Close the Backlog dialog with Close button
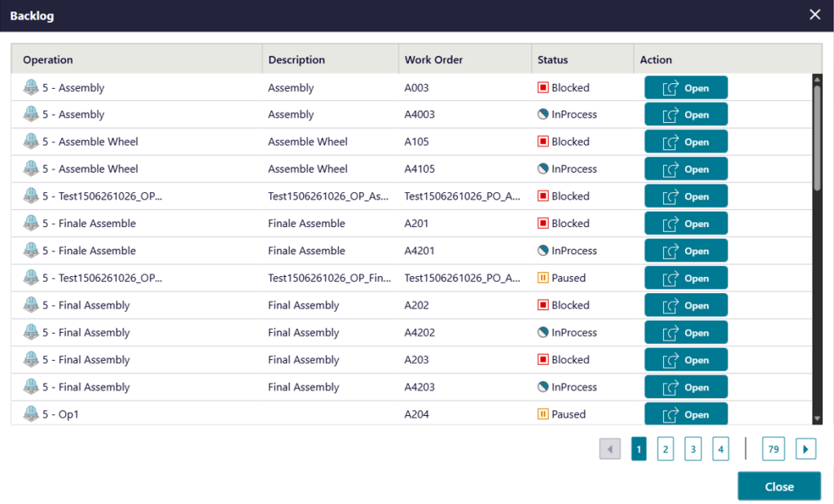 coord(779,486)
